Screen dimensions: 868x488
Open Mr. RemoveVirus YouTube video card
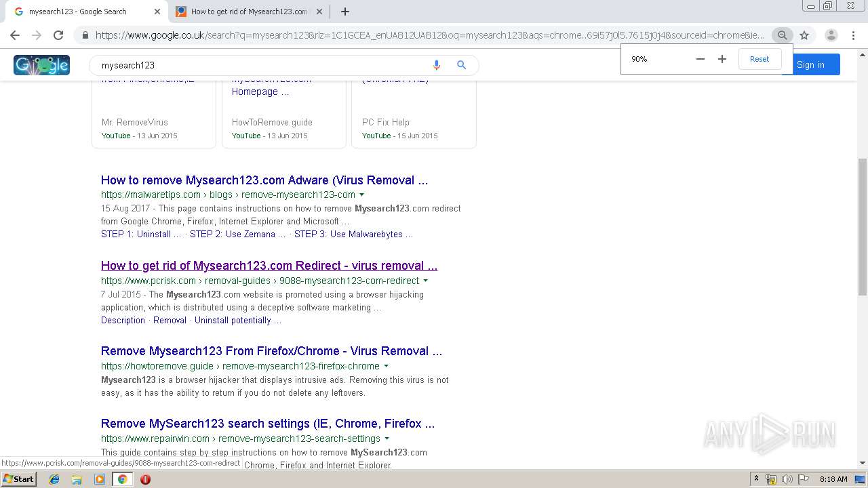(x=154, y=114)
